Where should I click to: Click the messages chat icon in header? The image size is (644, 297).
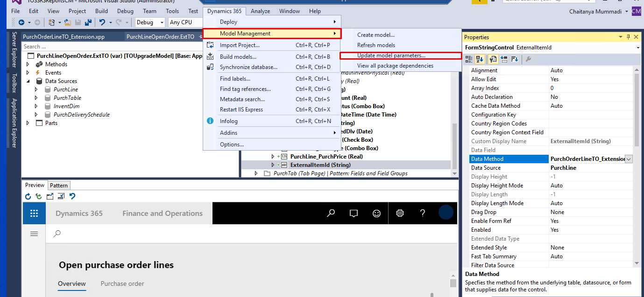[x=354, y=214]
